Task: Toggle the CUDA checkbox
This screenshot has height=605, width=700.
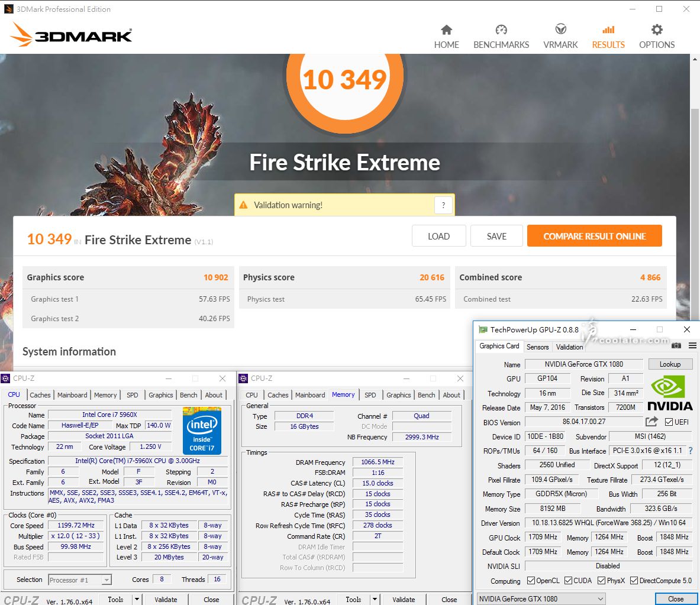Action: (568, 581)
